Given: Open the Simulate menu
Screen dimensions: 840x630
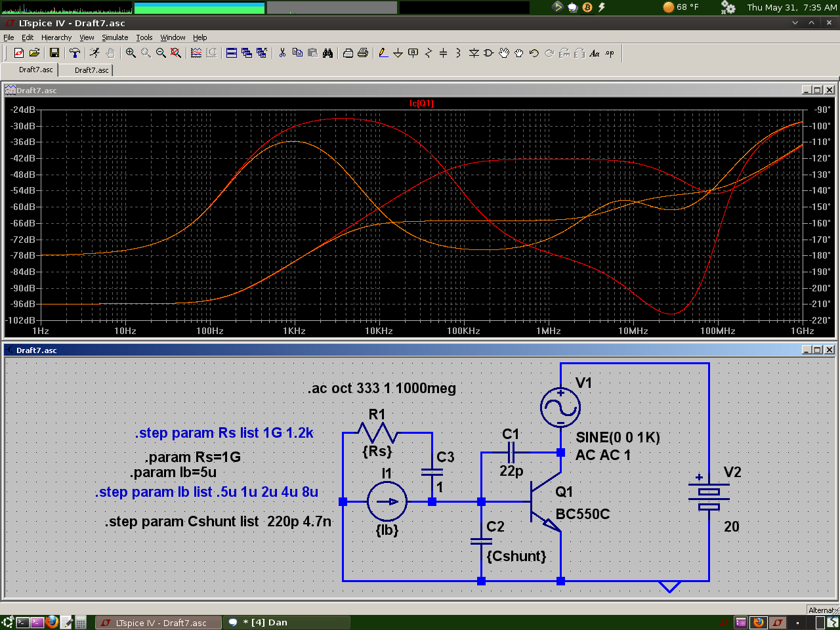Looking at the screenshot, I should coord(115,37).
